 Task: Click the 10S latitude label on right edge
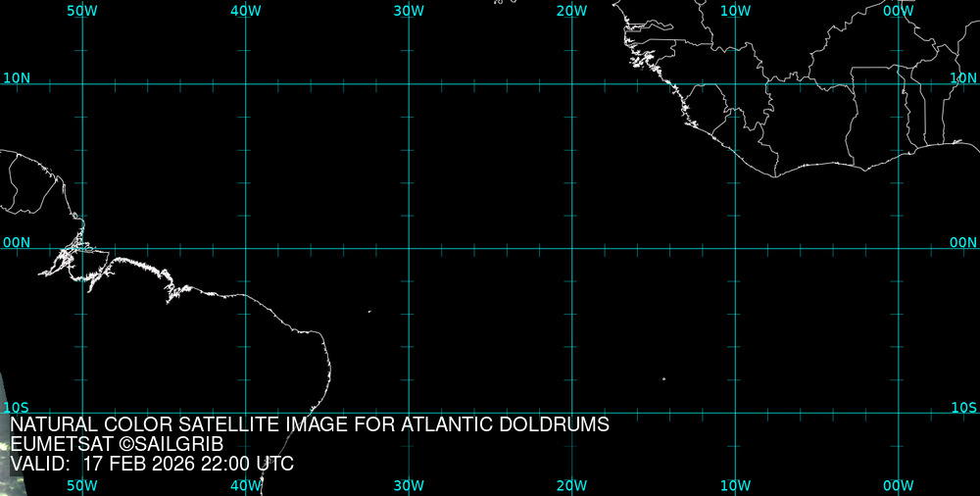(964, 407)
